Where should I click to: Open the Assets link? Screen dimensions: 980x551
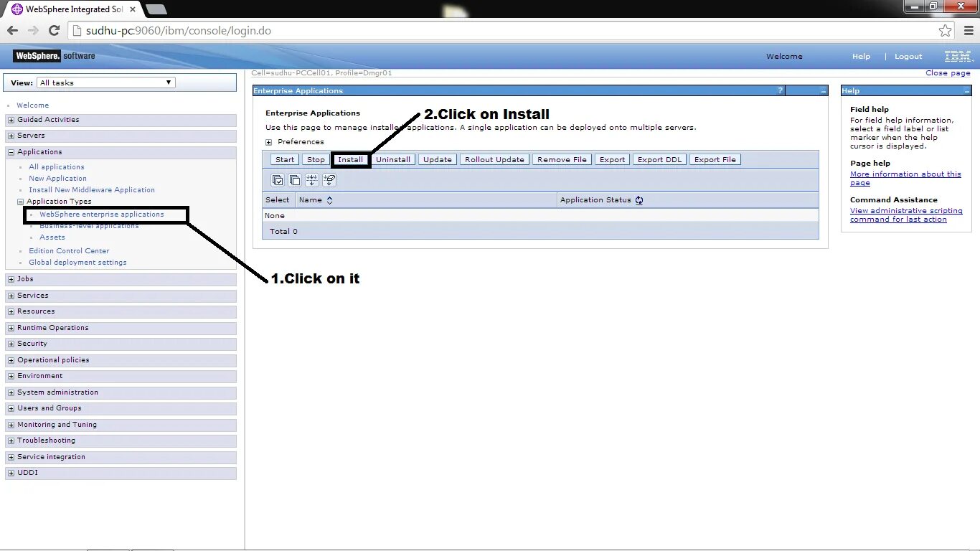[x=52, y=237]
